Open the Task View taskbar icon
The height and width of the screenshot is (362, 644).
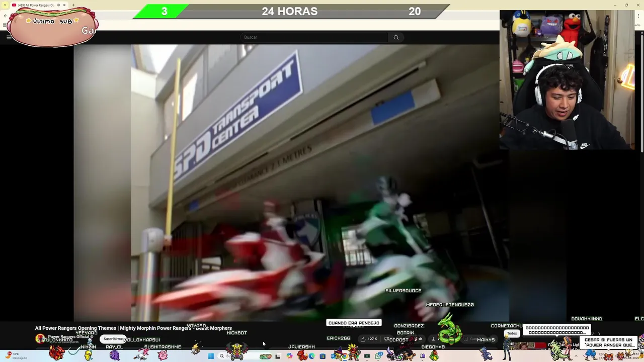(x=277, y=356)
